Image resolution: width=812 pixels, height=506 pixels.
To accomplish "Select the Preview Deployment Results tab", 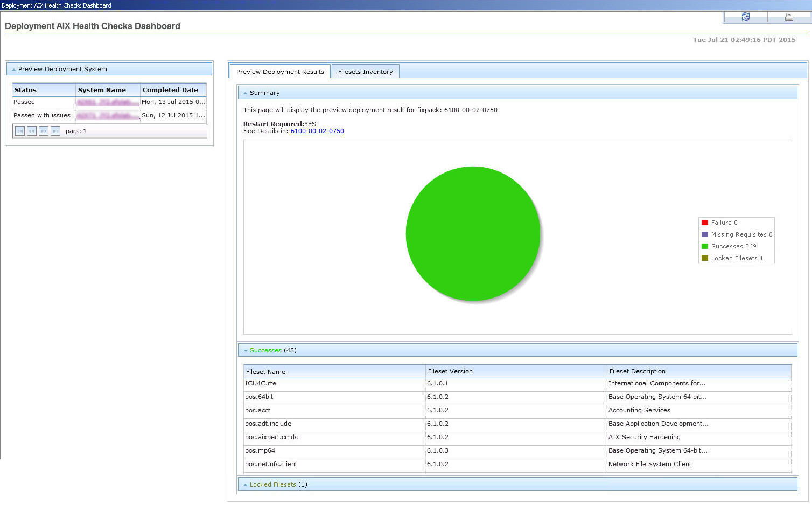I will click(x=280, y=72).
